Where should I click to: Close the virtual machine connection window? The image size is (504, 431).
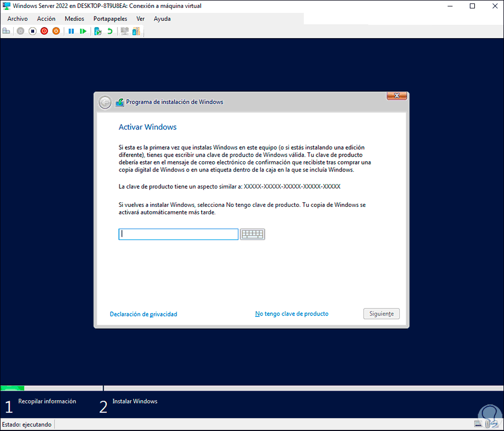[x=495, y=6]
